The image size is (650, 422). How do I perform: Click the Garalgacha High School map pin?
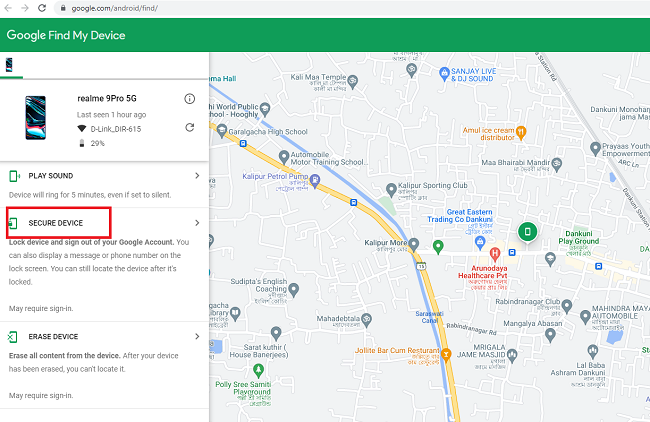coord(222,131)
